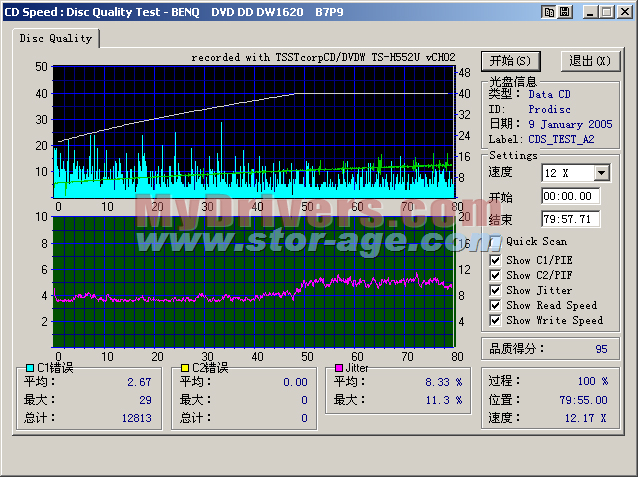Uncheck Show Read Speed checkbox
This screenshot has width=638, height=477.
coord(495,305)
